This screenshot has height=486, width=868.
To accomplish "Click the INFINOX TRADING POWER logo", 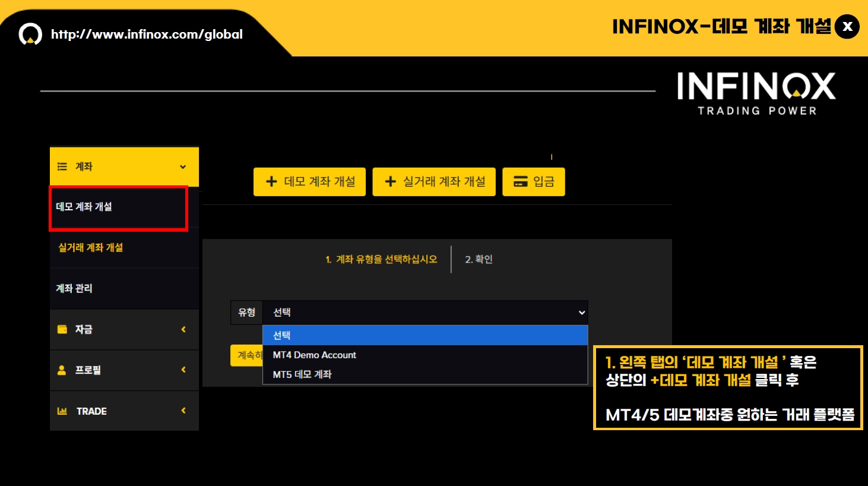I will [756, 94].
